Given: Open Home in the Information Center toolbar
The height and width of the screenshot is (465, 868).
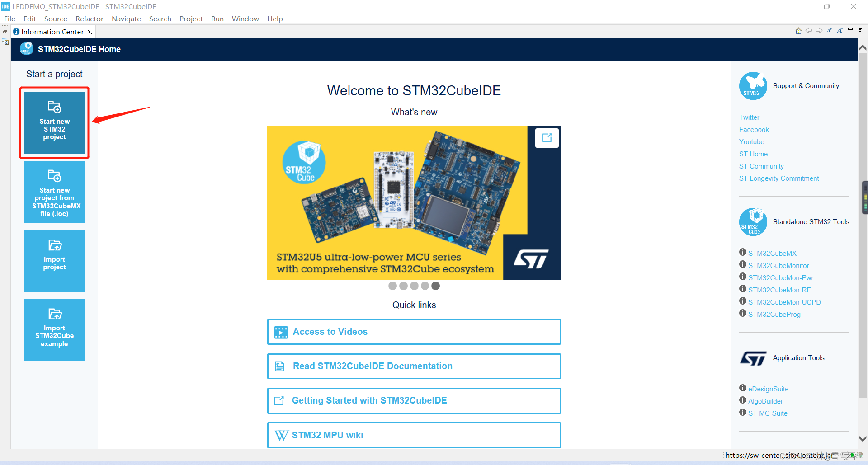Looking at the screenshot, I should pyautogui.click(x=798, y=30).
